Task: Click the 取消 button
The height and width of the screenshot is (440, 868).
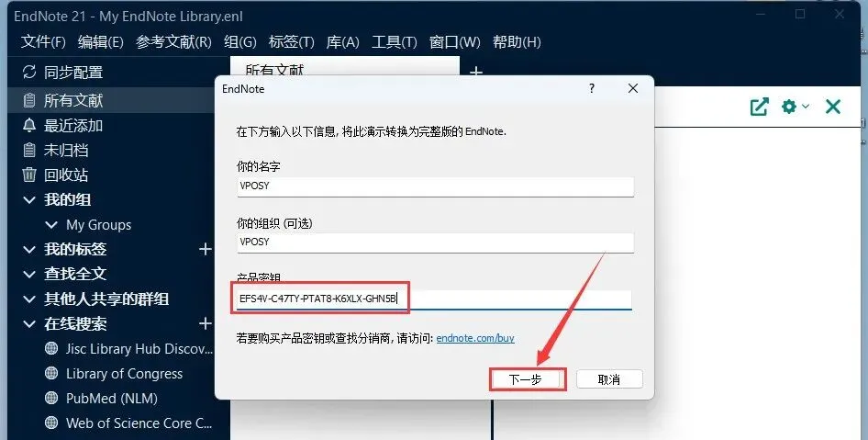Action: point(609,379)
